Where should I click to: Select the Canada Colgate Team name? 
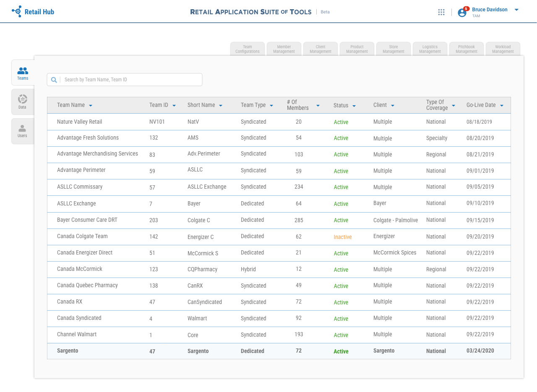(82, 236)
